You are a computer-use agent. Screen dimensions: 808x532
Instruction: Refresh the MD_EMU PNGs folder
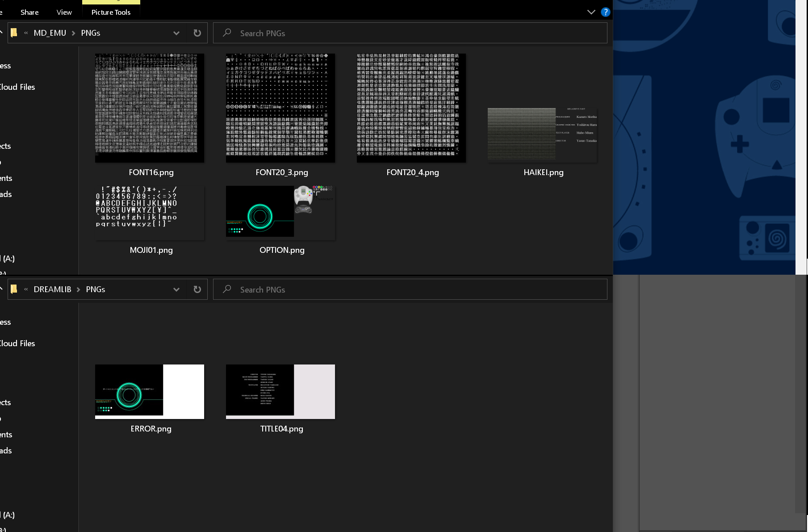coord(197,33)
